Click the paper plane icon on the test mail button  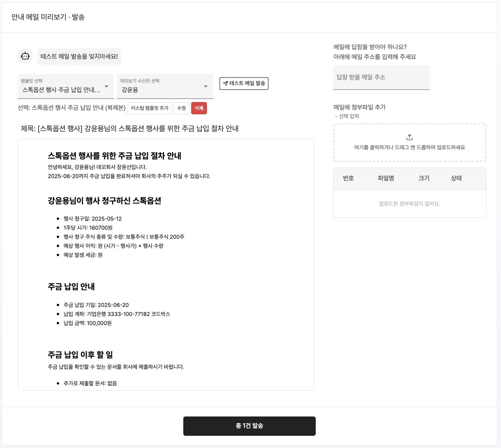[x=225, y=84]
